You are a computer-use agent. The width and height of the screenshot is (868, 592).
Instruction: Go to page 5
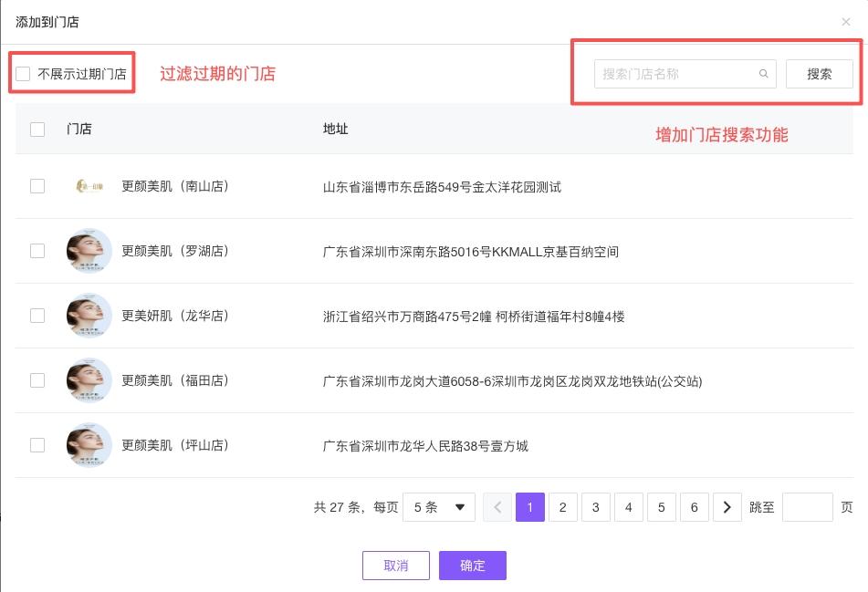662,507
